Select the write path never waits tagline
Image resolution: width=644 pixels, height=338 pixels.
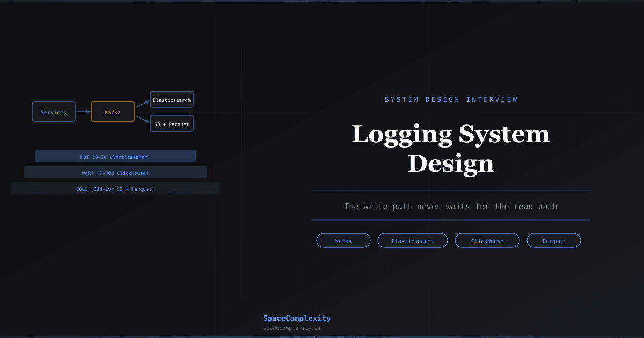pos(451,206)
